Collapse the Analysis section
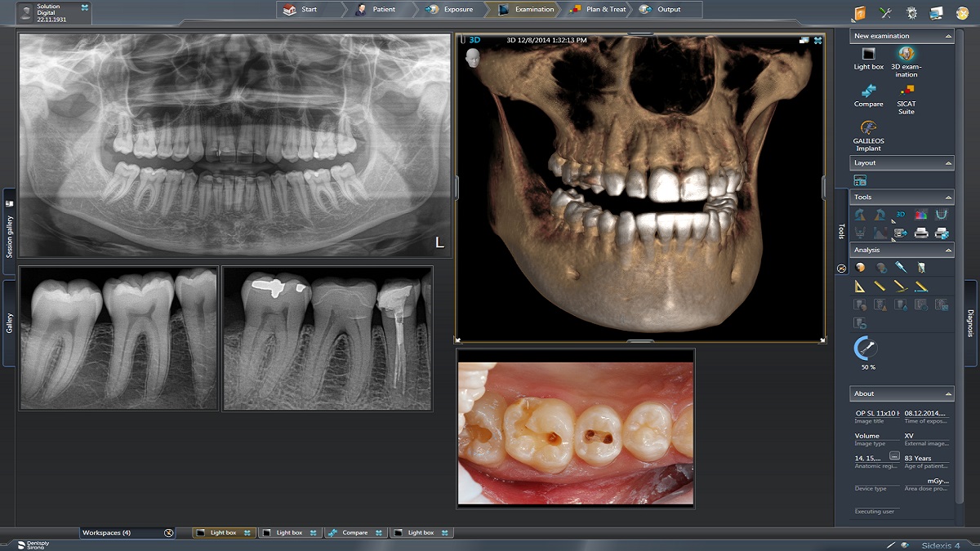Image resolution: width=980 pixels, height=551 pixels. click(947, 251)
